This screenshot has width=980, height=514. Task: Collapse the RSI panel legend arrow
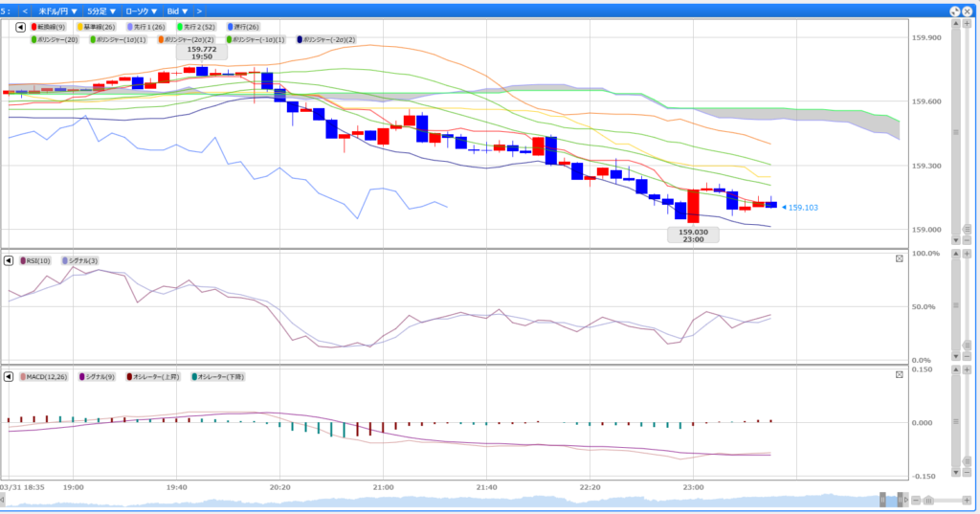tap(9, 260)
